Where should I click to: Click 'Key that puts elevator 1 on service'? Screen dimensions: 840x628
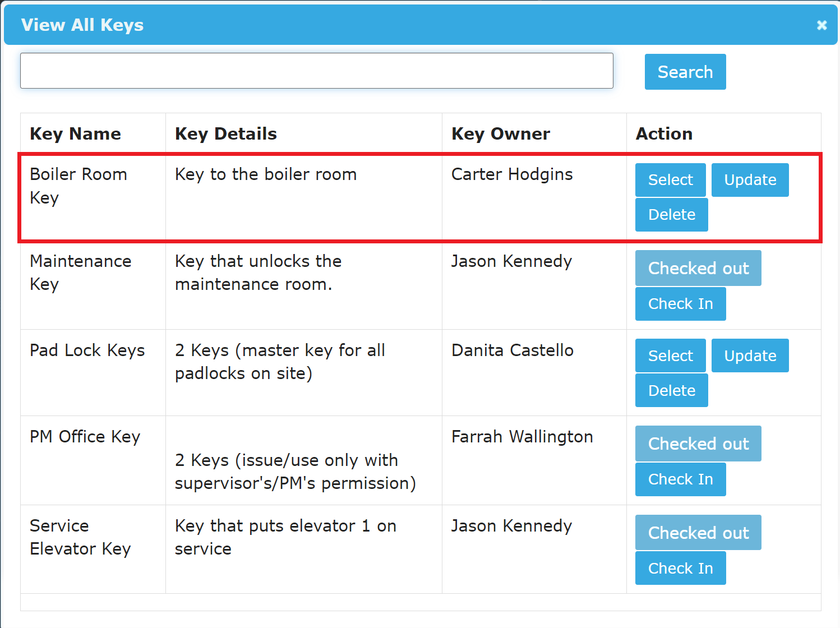(285, 537)
